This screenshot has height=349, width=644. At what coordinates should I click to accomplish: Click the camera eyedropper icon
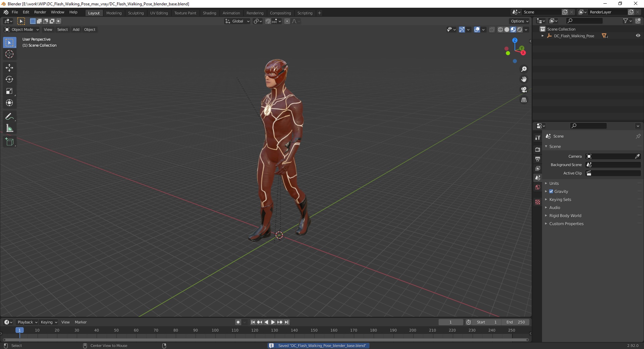[x=637, y=156]
